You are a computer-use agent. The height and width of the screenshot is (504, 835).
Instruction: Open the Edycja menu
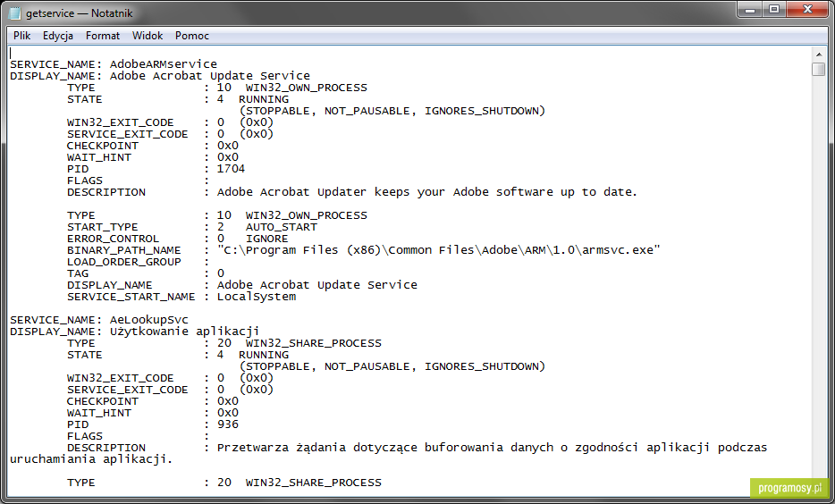click(58, 36)
